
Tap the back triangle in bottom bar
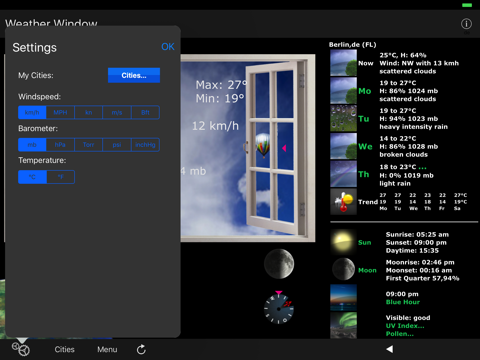click(389, 349)
